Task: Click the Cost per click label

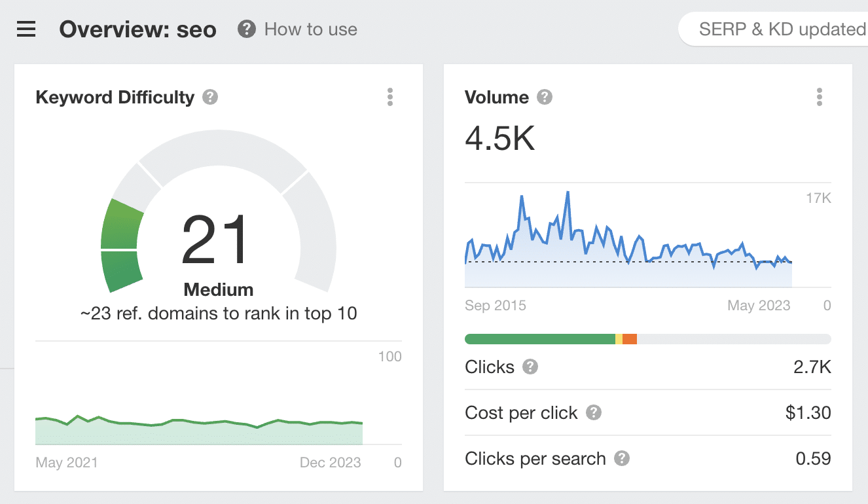Action: pos(521,413)
